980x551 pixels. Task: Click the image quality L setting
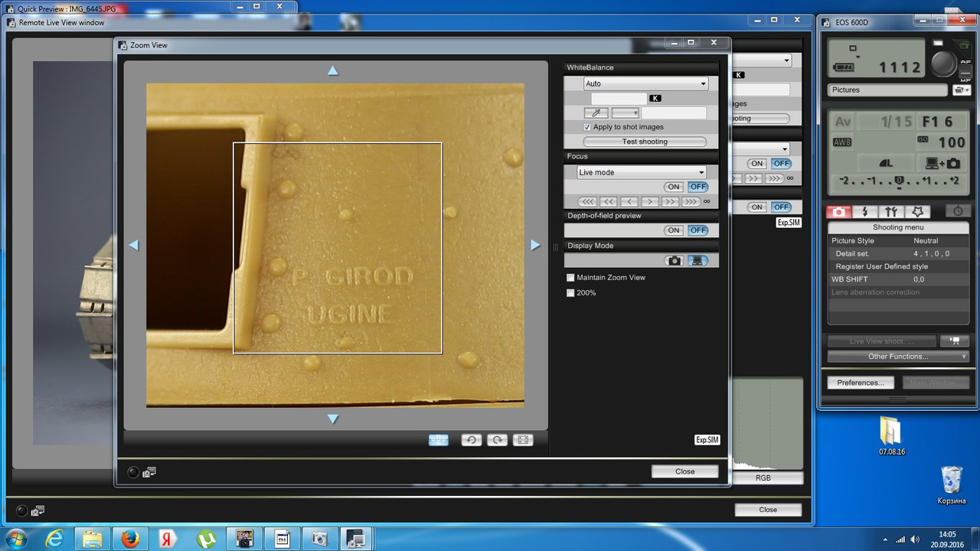click(885, 163)
